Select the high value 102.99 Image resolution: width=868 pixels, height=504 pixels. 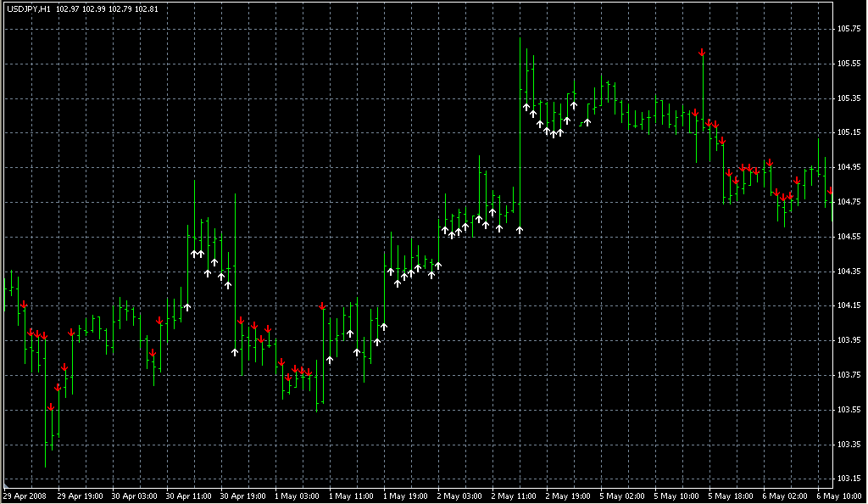[94, 9]
